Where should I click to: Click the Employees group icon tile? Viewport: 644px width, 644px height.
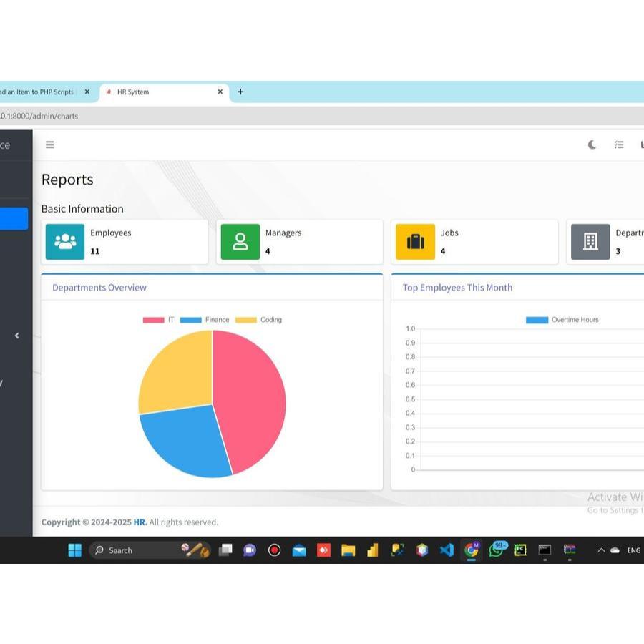click(x=65, y=242)
